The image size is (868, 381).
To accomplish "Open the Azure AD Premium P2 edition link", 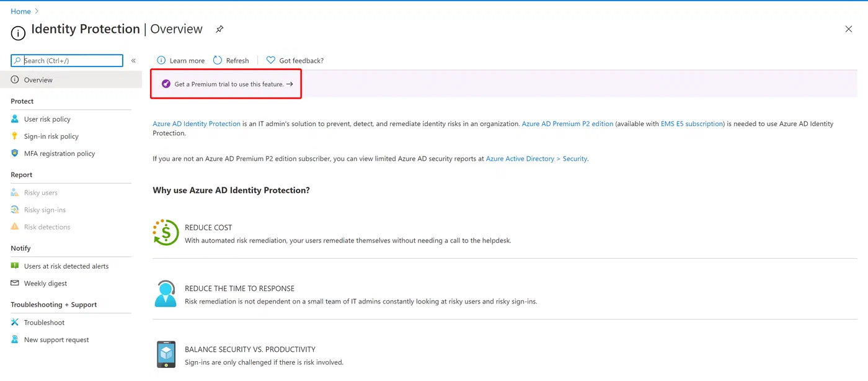I will [x=567, y=123].
